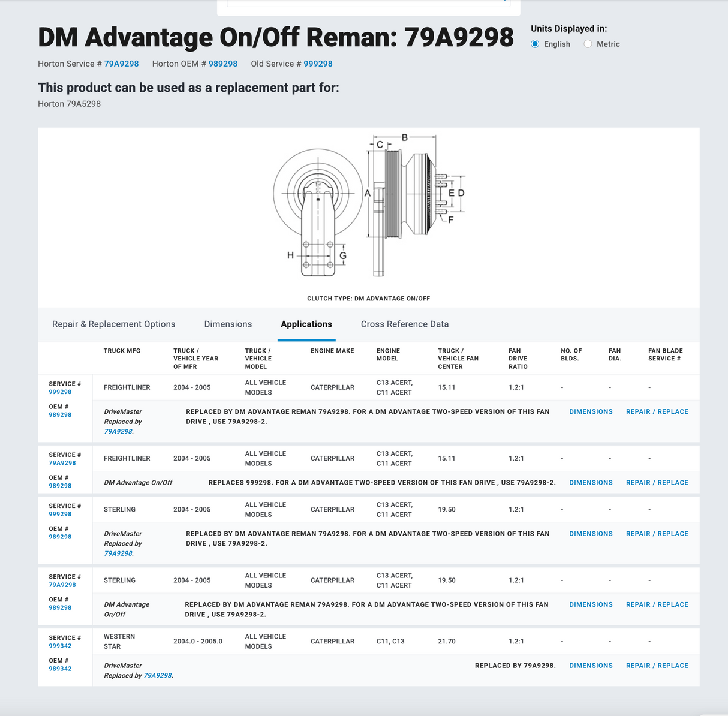728x716 pixels.
Task: Open service # 999298 in first Sterling row
Action: [60, 514]
